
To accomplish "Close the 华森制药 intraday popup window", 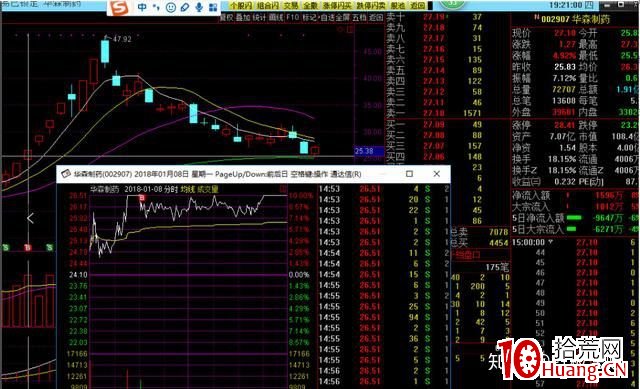I will click(x=436, y=174).
